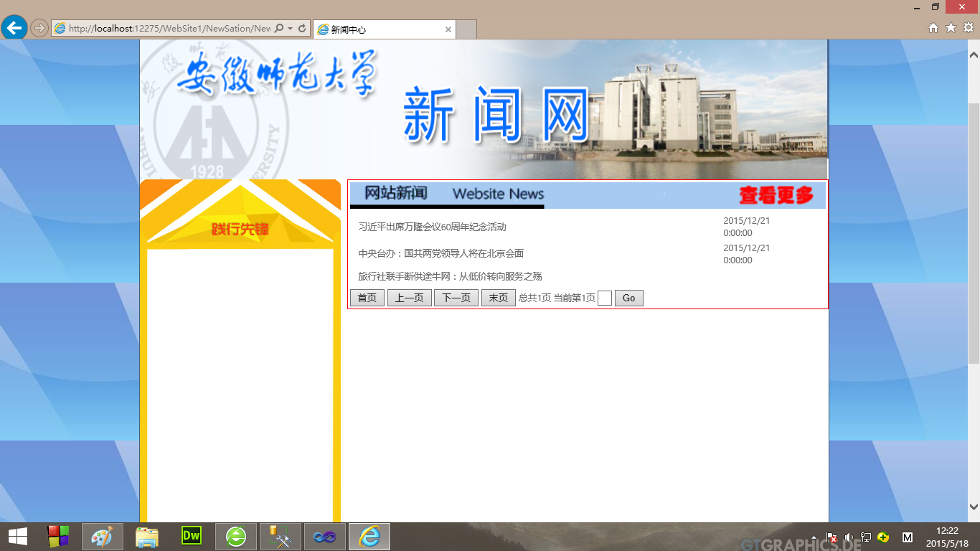Screen dimensions: 980x551
Task: Click the network tray icon
Action: point(866,537)
